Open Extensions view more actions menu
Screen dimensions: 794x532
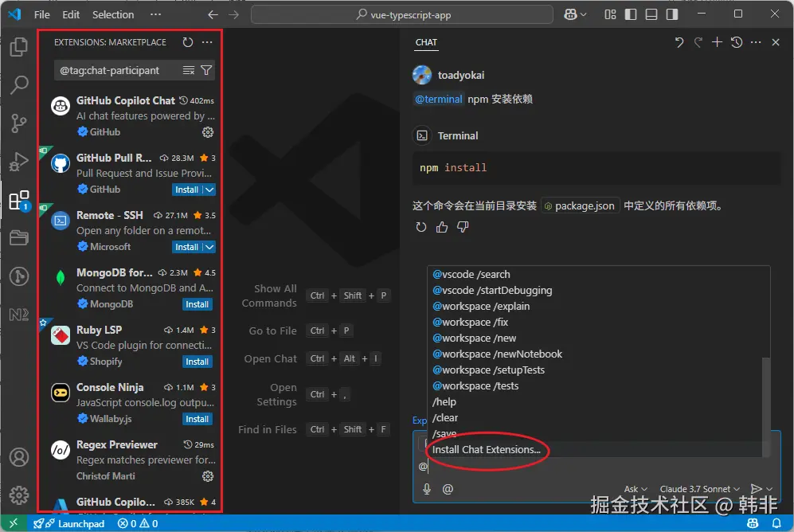click(207, 42)
